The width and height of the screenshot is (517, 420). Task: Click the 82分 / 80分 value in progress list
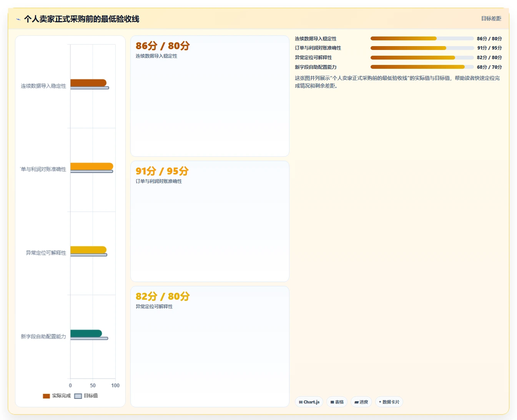[489, 58]
